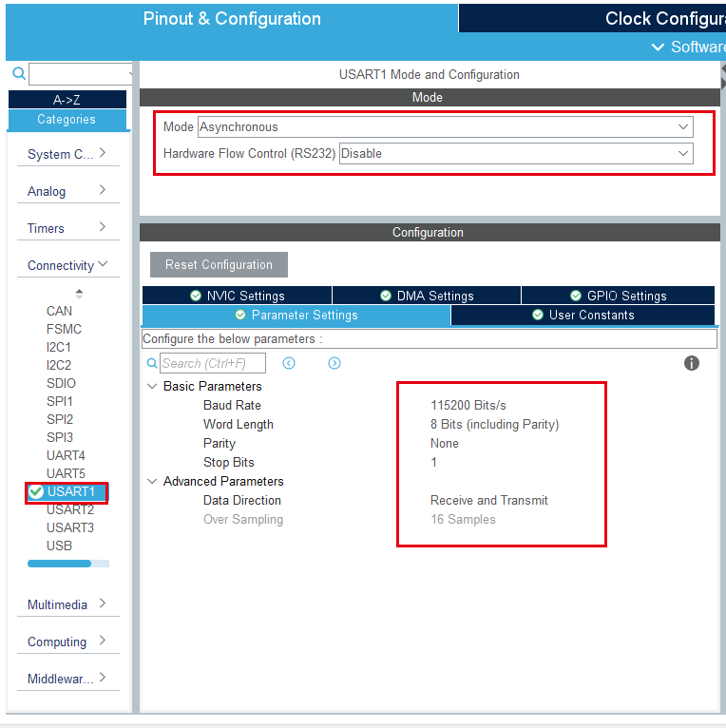Click the category search input field
This screenshot has width=726, height=728.
click(79, 74)
